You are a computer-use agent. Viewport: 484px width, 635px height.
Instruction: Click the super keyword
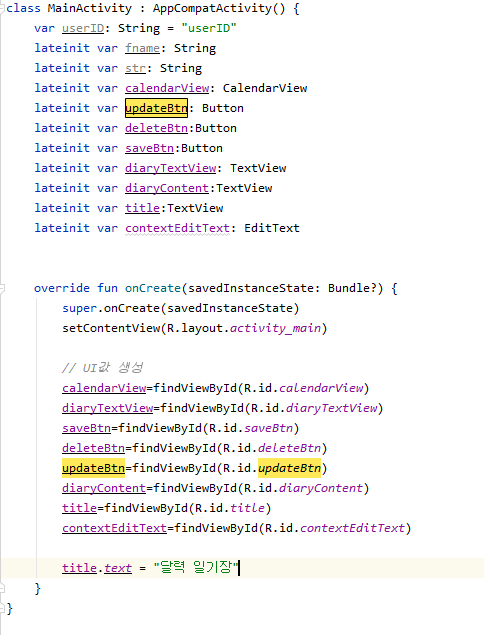tap(79, 308)
